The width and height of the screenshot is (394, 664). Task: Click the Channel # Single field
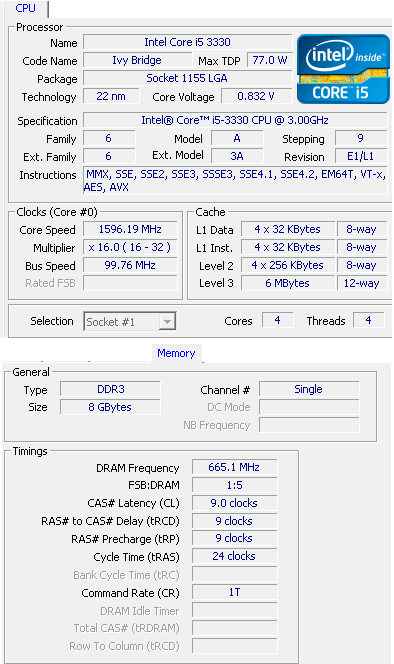click(x=309, y=389)
